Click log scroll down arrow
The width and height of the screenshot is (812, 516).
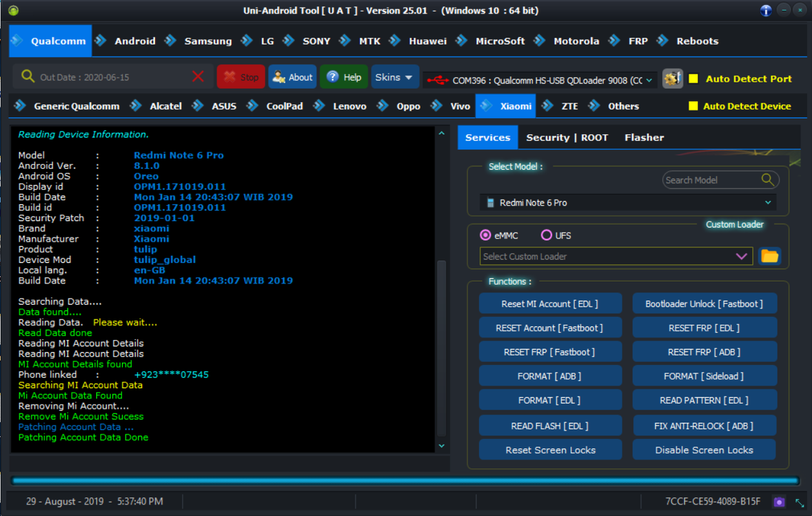pos(442,446)
